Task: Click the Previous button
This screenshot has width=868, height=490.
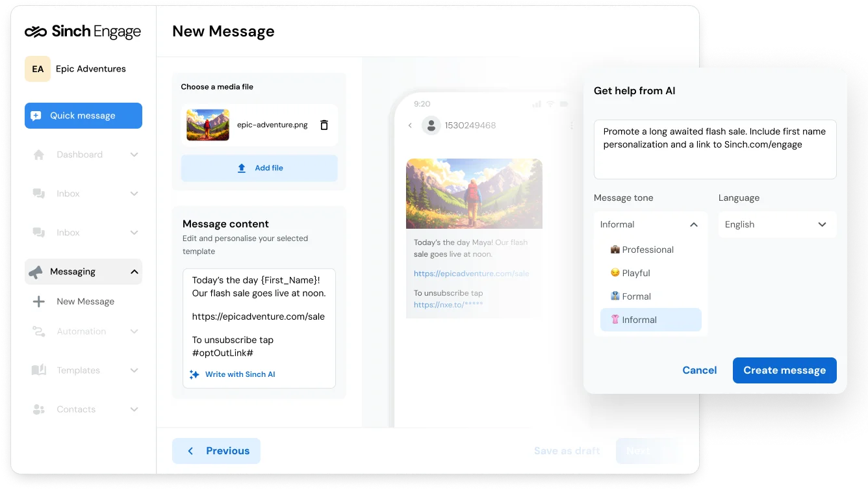Action: (216, 450)
